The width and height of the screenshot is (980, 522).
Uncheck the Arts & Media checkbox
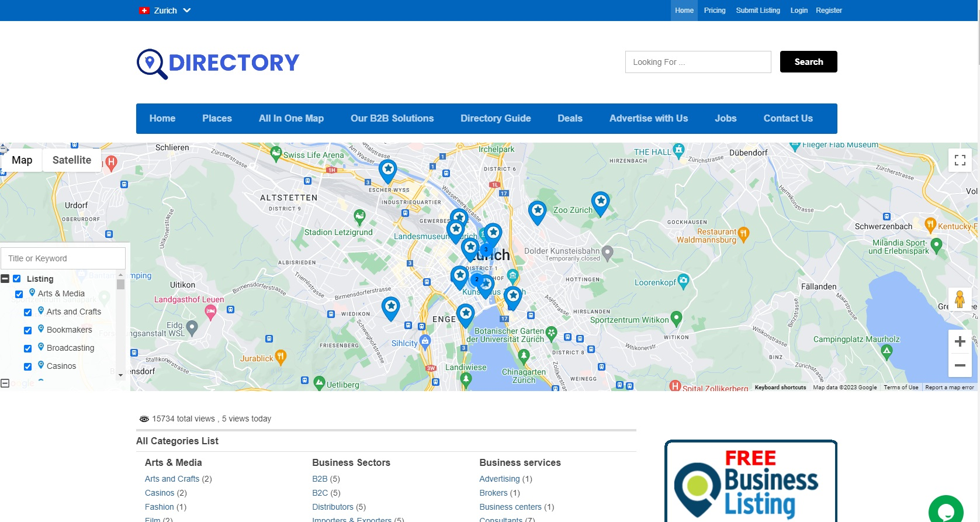pyautogui.click(x=19, y=294)
